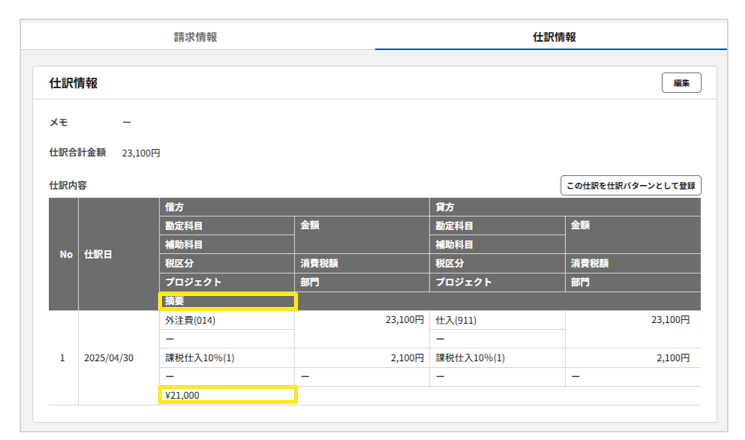Click the 仕訳内容 section label
This screenshot has width=745, height=440.
tap(69, 186)
